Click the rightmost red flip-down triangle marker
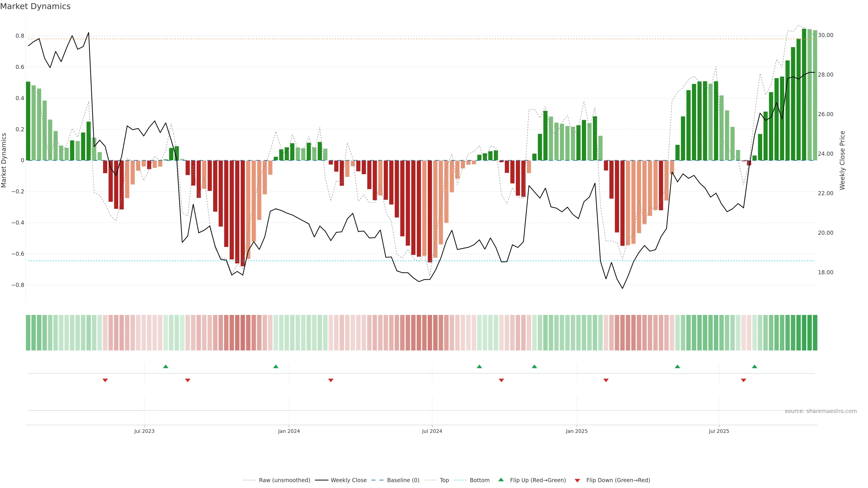This screenshot has height=488, width=868. click(744, 380)
